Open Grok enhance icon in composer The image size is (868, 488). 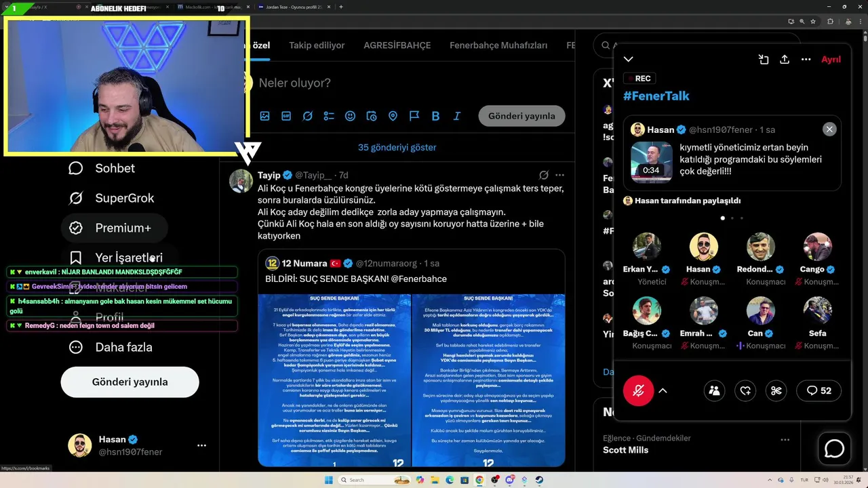tap(308, 116)
